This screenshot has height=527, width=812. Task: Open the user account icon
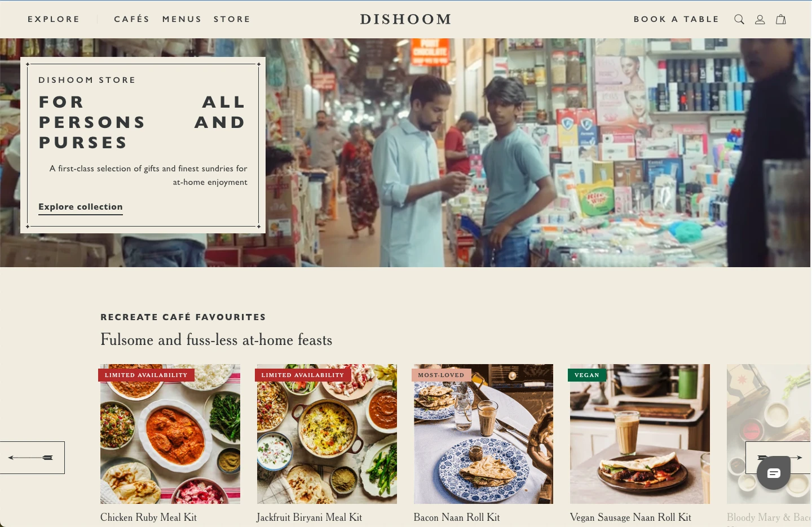[x=760, y=19]
